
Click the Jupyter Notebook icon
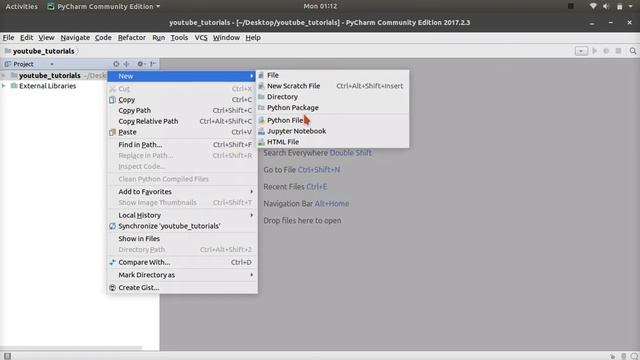tap(261, 131)
